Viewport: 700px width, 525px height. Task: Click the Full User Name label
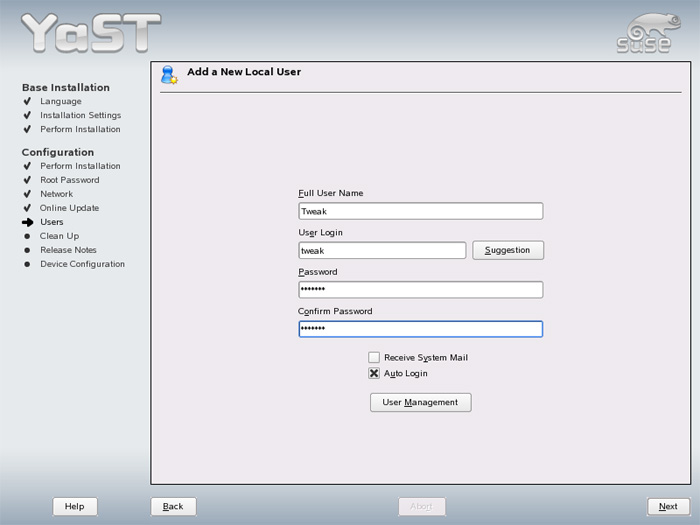(331, 193)
